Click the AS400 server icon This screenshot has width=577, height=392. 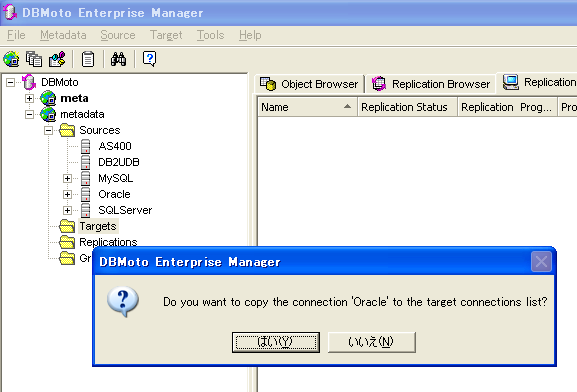[85, 146]
